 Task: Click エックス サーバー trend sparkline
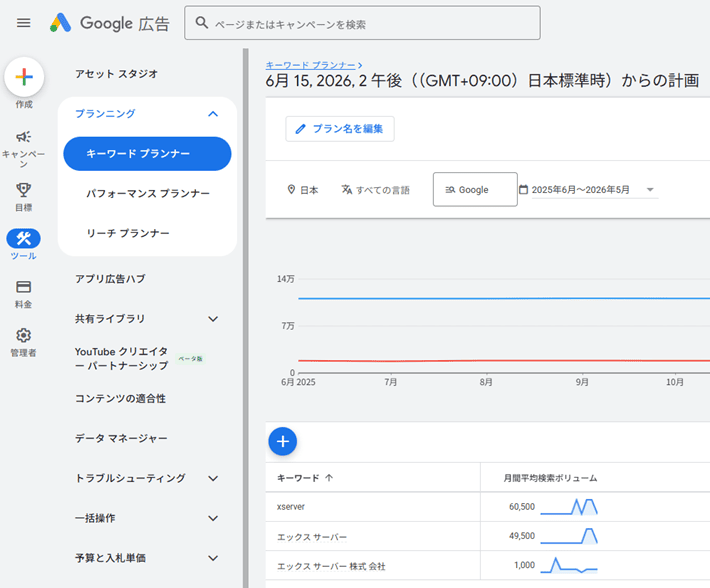point(569,536)
